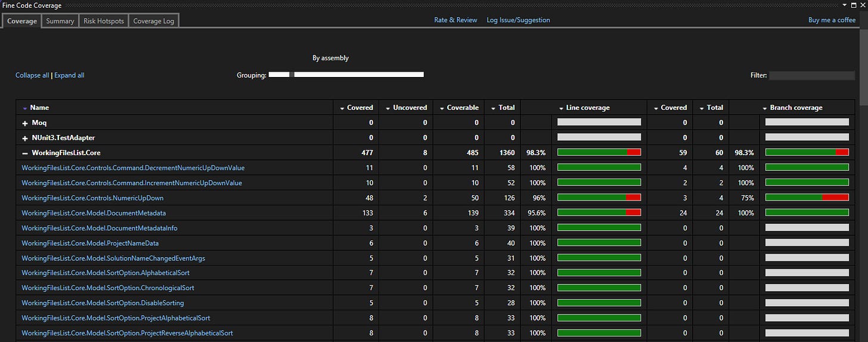Click into the Filter input field
Image resolution: width=868 pixels, height=342 pixels.
click(x=812, y=75)
